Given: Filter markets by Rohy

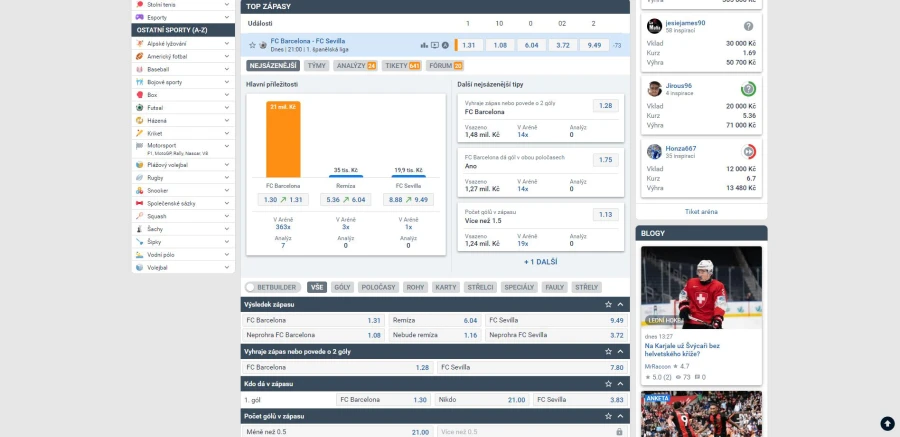Looking at the screenshot, I should tap(415, 287).
